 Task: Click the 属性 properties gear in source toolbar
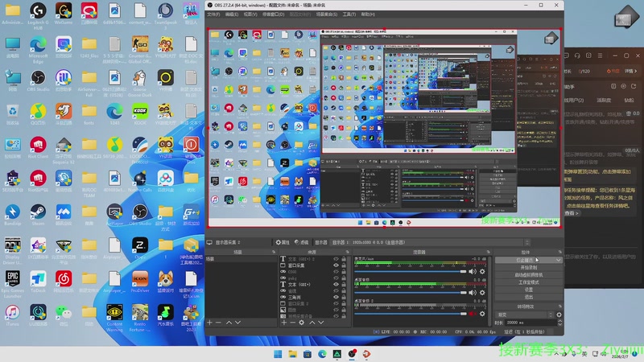click(x=283, y=242)
